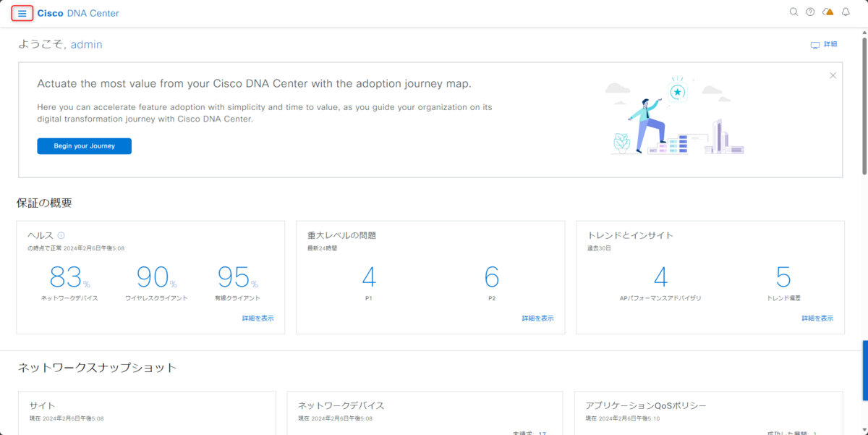Screen dimensions: 868x435
Task: Open the hamburger navigation menu
Action: tap(22, 13)
